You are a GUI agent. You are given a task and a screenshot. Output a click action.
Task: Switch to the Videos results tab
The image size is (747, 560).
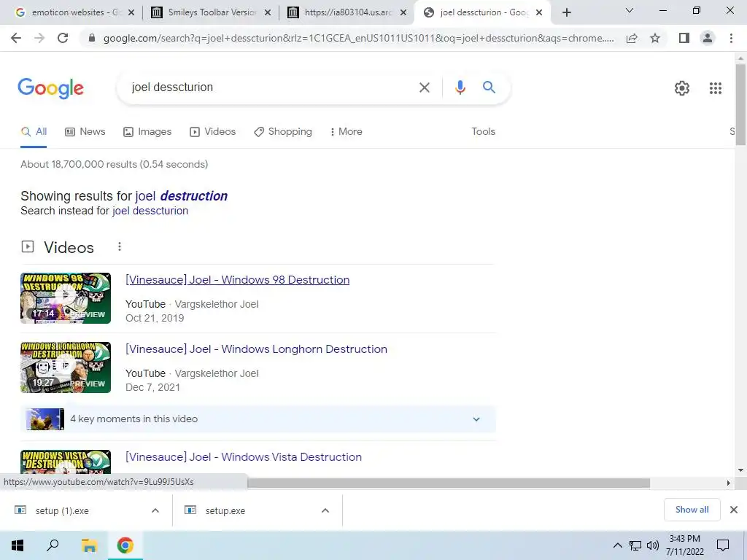pos(212,131)
